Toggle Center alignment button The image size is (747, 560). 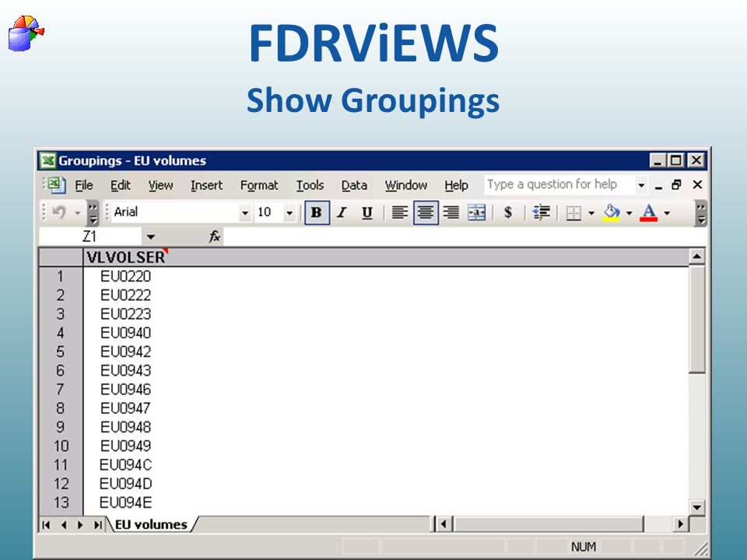pos(426,212)
